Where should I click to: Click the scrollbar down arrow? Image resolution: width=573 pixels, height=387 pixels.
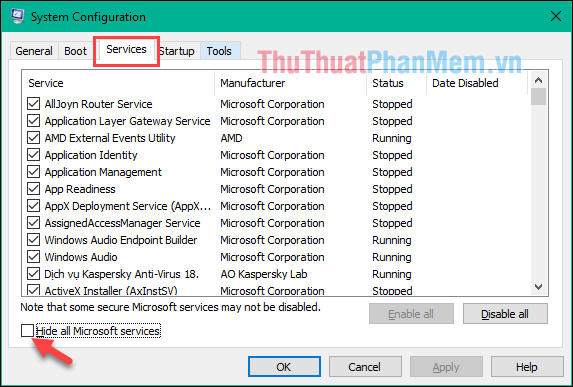pyautogui.click(x=538, y=287)
